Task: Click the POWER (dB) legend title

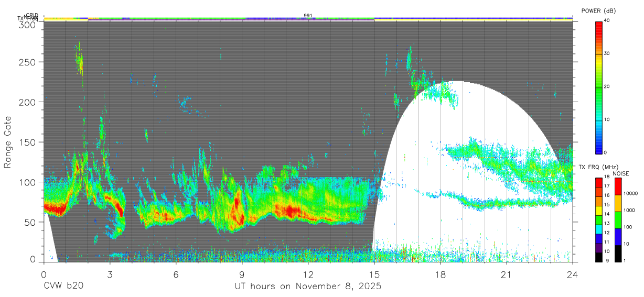Action: click(599, 11)
